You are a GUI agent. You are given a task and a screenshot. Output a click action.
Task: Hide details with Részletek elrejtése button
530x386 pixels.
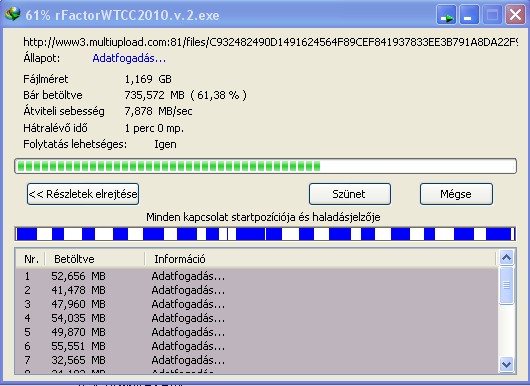coord(83,194)
